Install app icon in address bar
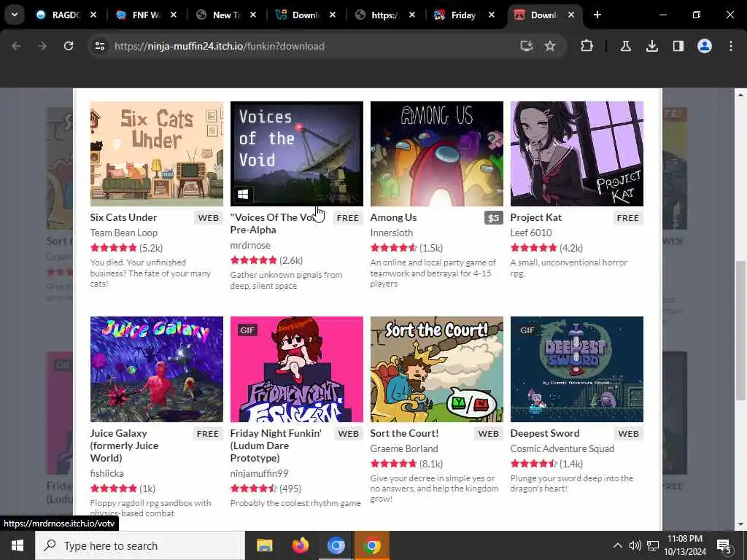The image size is (747, 560). [x=527, y=46]
